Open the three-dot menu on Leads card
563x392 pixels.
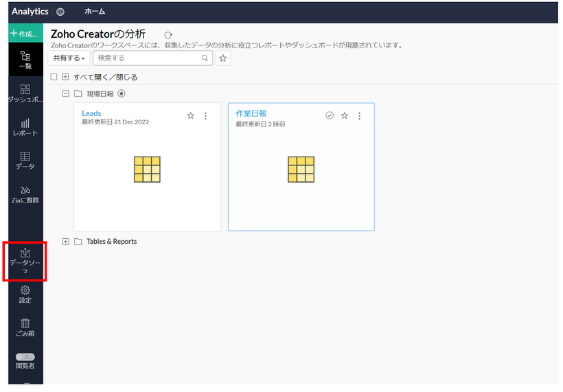tap(205, 116)
